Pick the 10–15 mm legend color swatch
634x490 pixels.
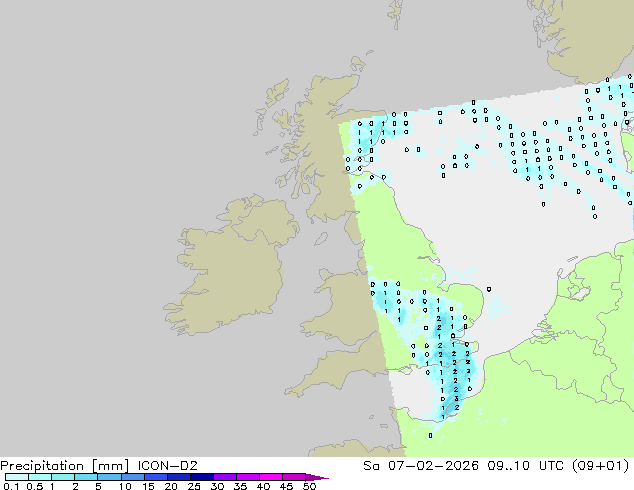[132, 477]
